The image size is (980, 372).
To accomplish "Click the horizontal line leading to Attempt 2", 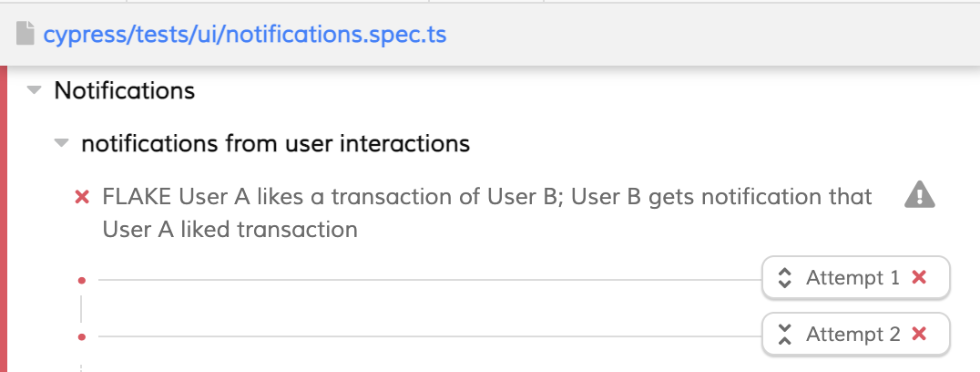I will [430, 337].
